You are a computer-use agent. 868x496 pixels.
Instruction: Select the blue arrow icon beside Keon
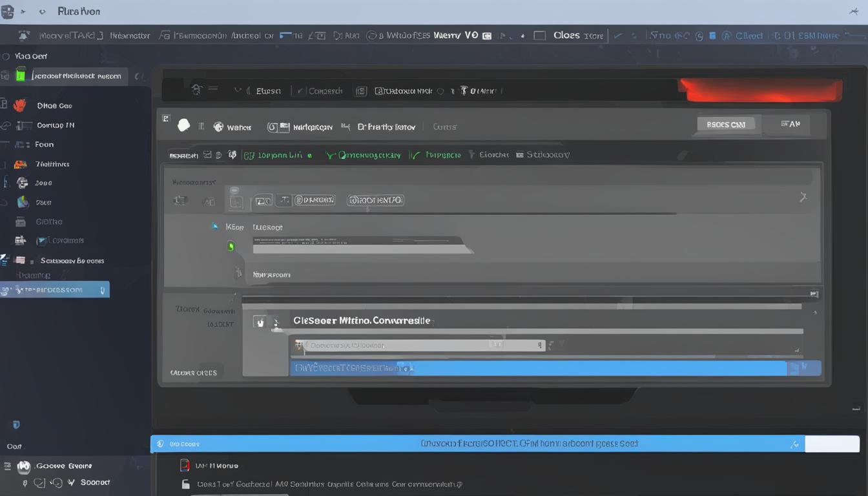coord(215,226)
